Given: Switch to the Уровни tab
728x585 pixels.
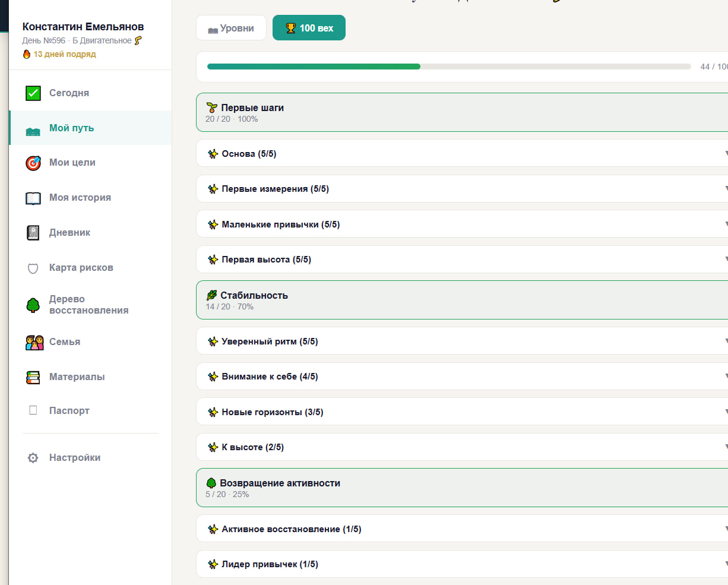Looking at the screenshot, I should tap(231, 28).
